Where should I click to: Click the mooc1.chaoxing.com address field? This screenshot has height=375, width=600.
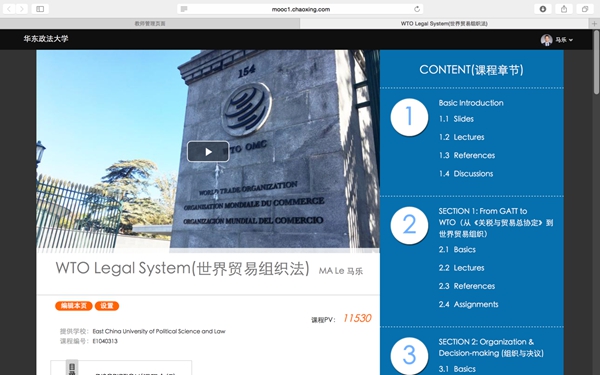pyautogui.click(x=300, y=9)
